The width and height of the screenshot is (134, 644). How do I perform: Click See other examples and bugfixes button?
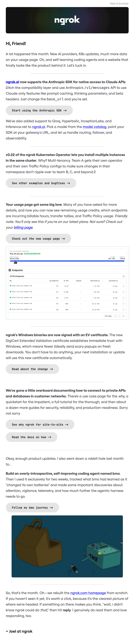coord(41,183)
